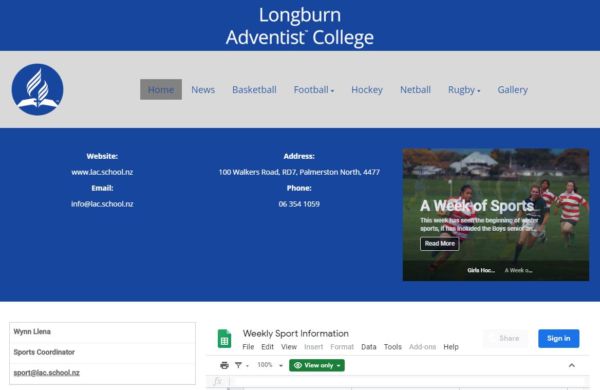Click the blue Sign in button
The width and height of the screenshot is (600, 390).
pyautogui.click(x=558, y=338)
